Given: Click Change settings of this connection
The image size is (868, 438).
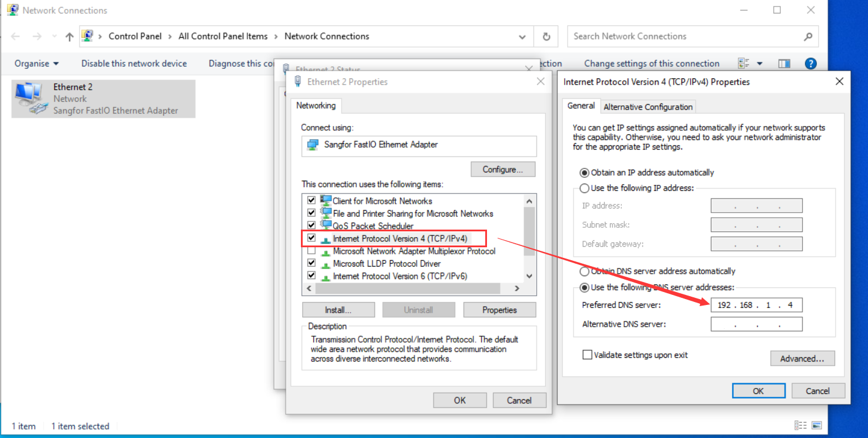Looking at the screenshot, I should [652, 64].
